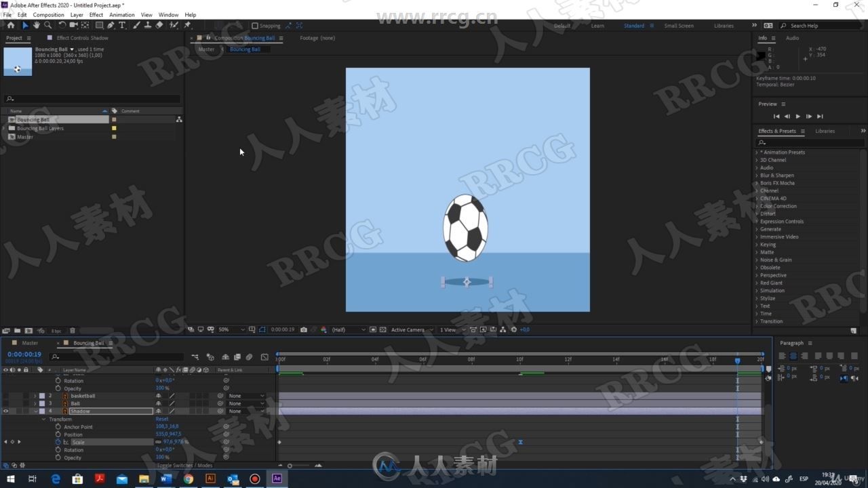
Task: Toggle visibility of basketball layer
Action: pos(5,396)
